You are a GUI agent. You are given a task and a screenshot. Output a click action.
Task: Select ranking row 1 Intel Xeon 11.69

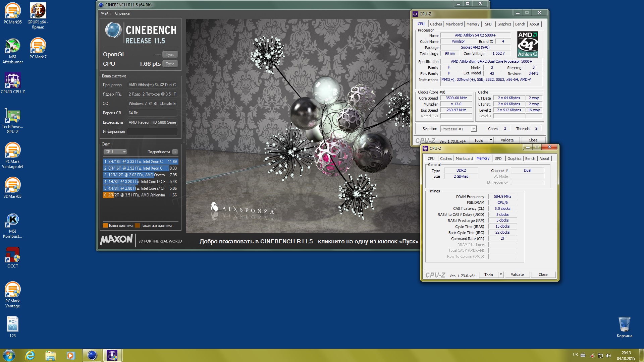(x=140, y=162)
